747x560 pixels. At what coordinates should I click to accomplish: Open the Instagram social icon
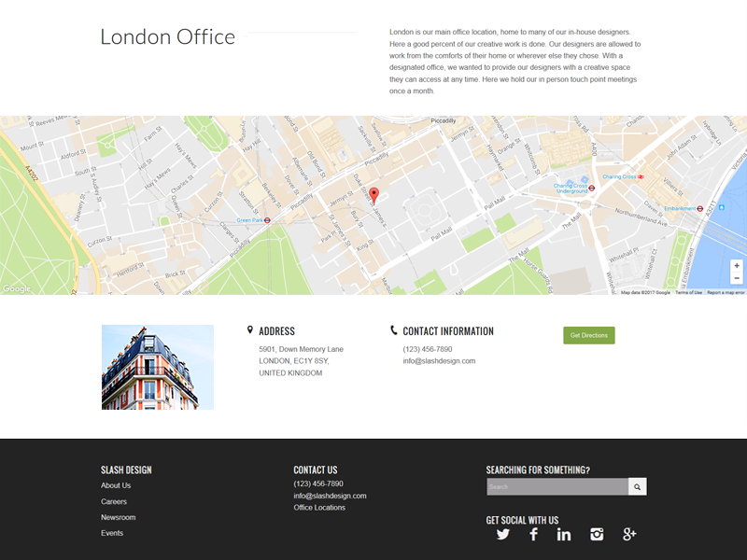tap(597, 534)
